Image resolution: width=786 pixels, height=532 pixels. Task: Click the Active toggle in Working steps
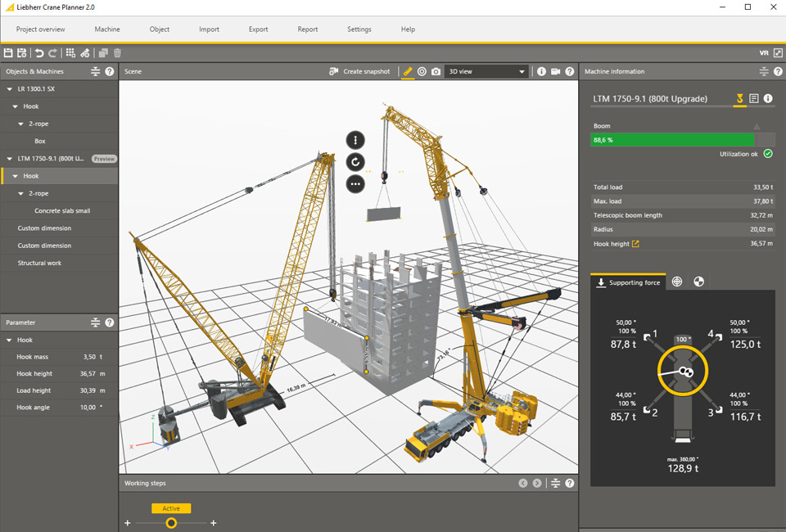(x=170, y=507)
